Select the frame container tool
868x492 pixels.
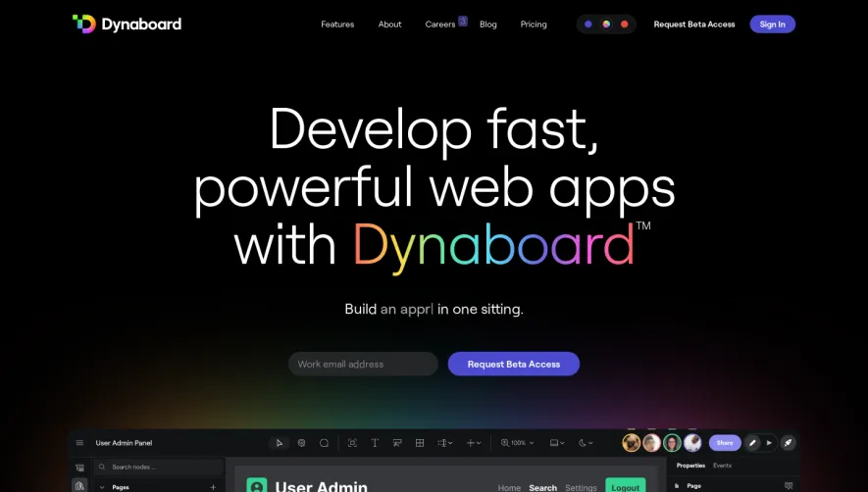click(x=352, y=443)
